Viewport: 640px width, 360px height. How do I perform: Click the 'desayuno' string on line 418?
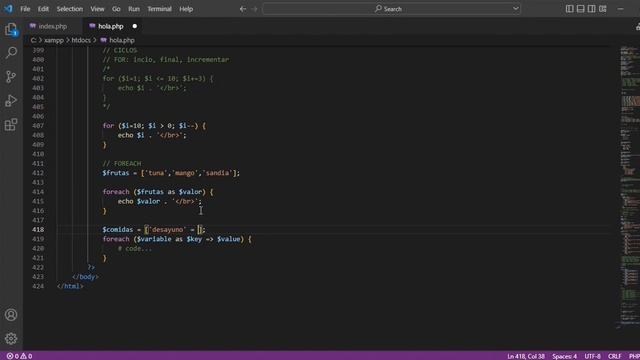(x=167, y=229)
